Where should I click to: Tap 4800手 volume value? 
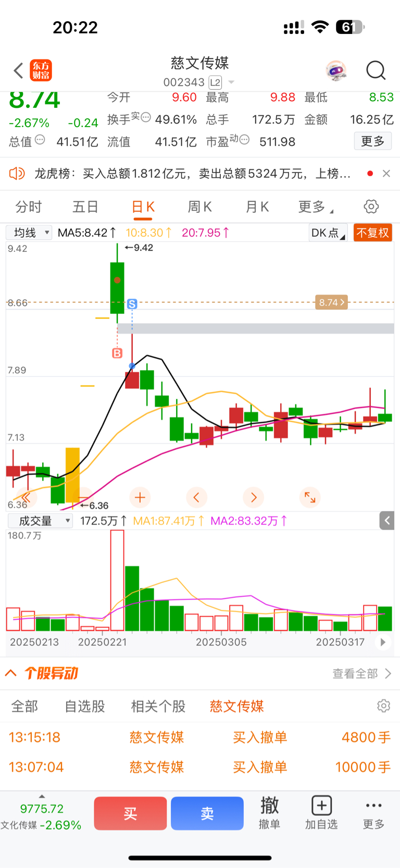[366, 737]
